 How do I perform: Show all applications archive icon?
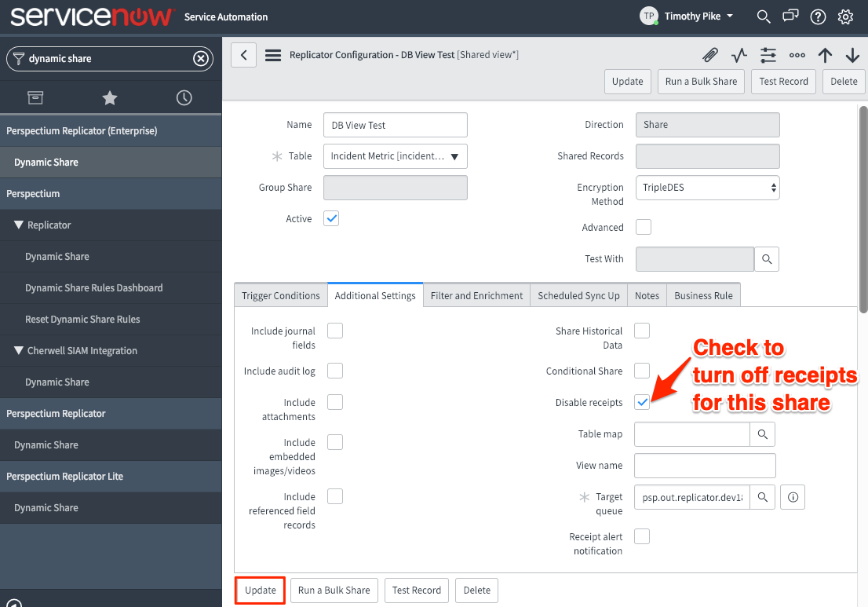point(35,98)
